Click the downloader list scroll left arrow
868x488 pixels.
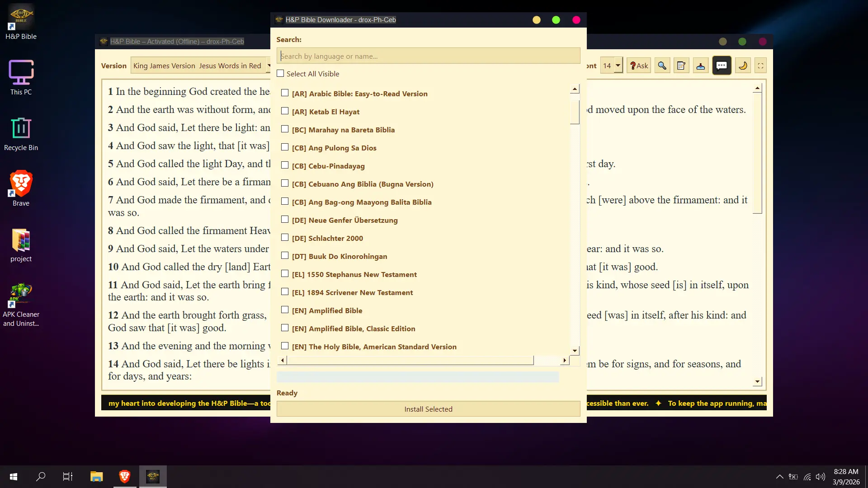point(283,360)
